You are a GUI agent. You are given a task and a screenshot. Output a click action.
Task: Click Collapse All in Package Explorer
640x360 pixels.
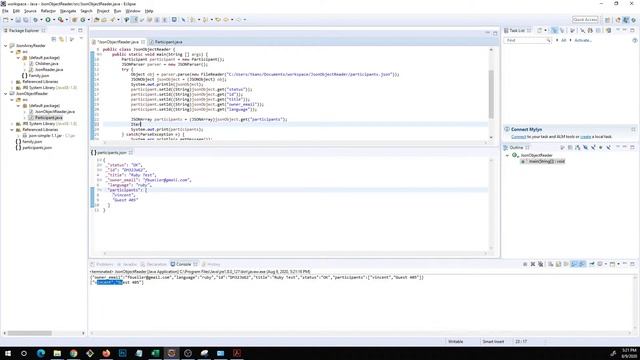click(54, 39)
